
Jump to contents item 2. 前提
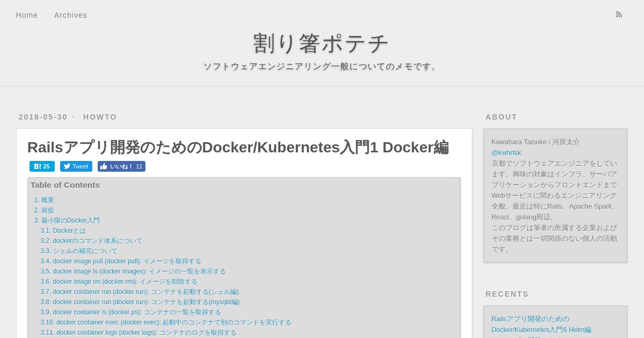tap(44, 210)
